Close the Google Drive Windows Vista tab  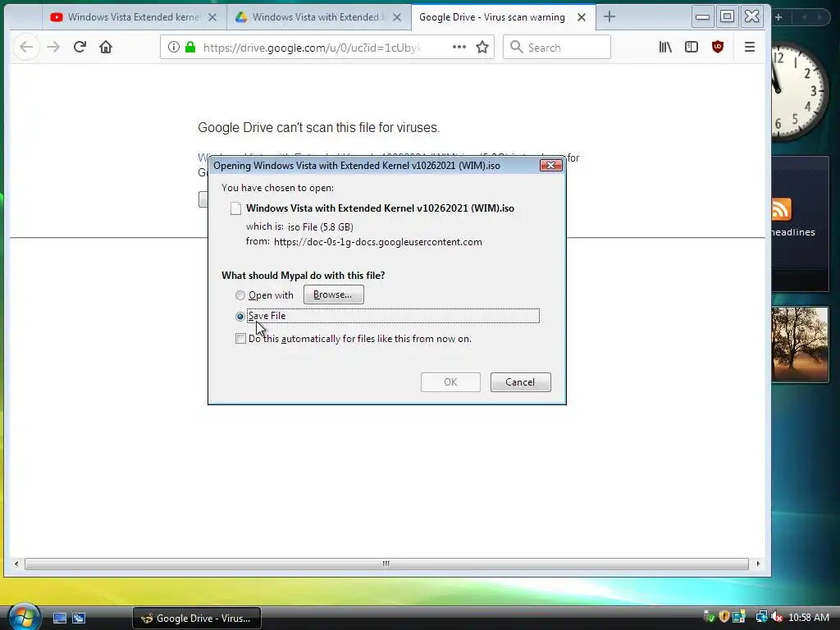[x=397, y=17]
